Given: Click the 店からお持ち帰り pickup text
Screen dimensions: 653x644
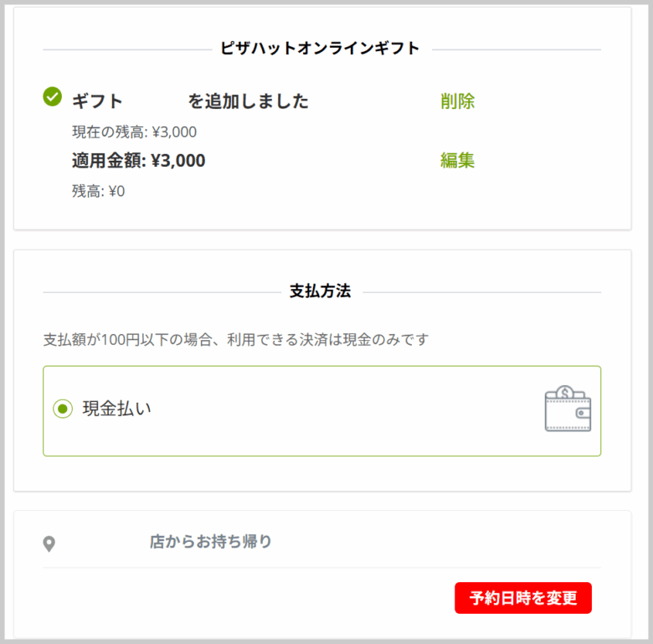Looking at the screenshot, I should tap(211, 542).
